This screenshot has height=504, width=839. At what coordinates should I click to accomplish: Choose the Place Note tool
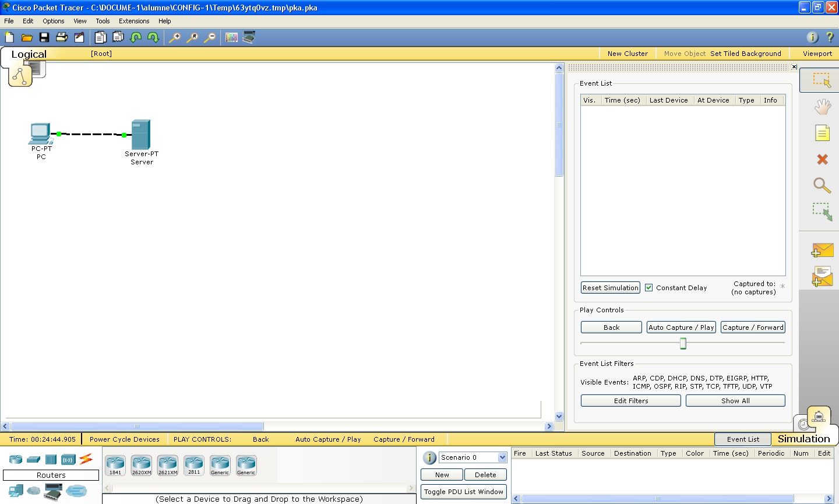click(x=822, y=133)
